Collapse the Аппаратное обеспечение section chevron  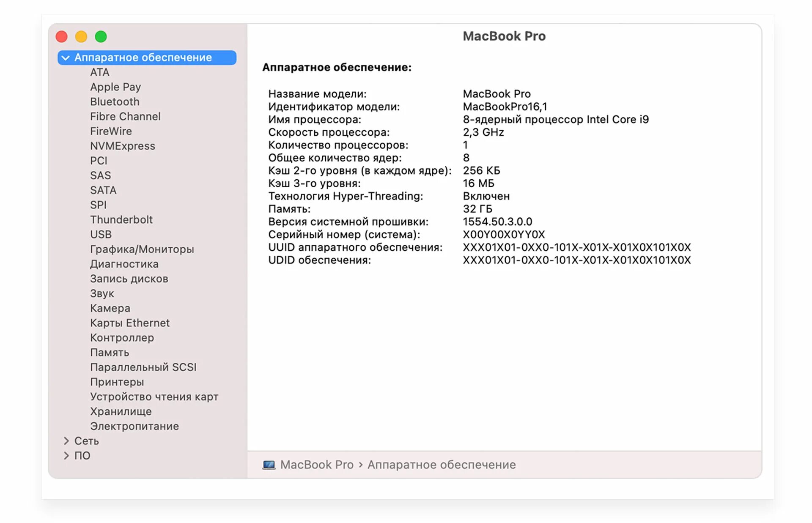66,58
